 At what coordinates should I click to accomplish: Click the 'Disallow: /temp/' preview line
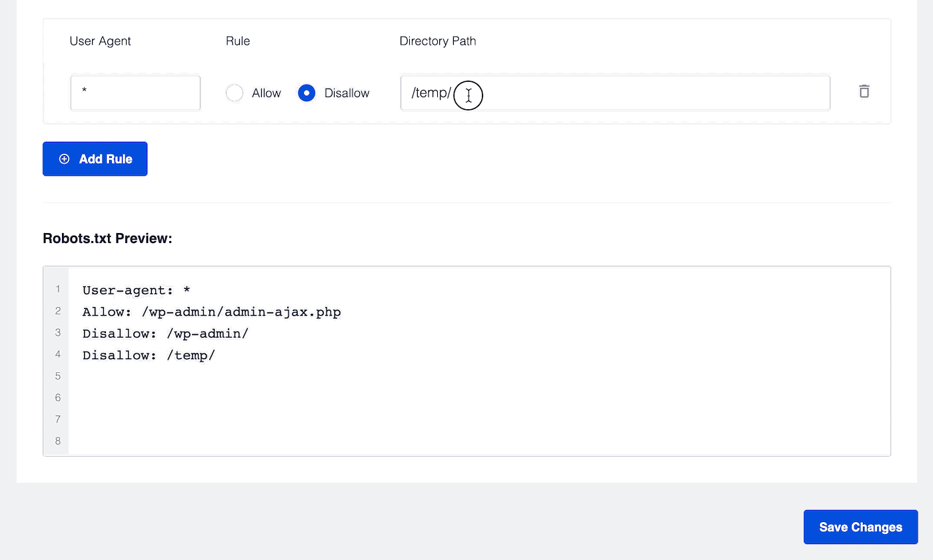pos(149,355)
